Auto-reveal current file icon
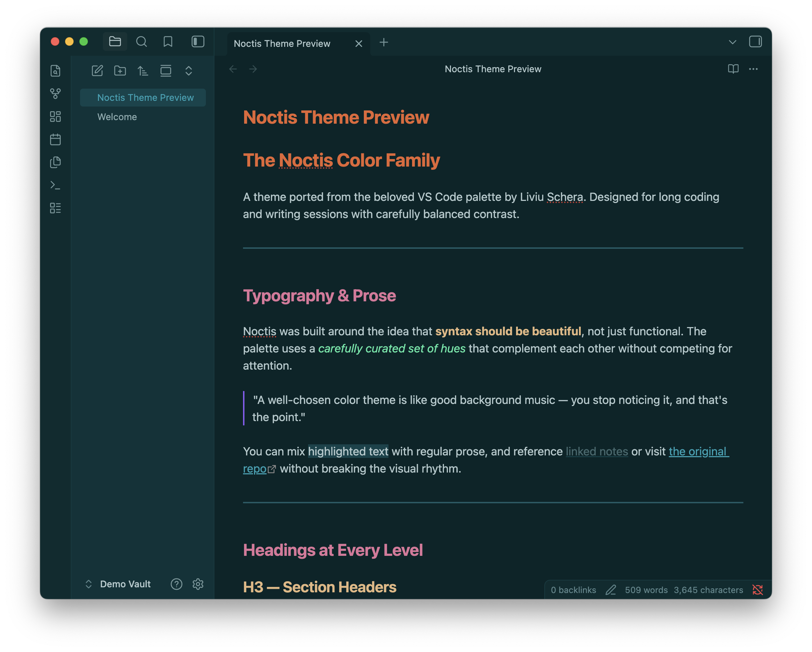Image resolution: width=812 pixels, height=652 pixels. click(x=166, y=70)
